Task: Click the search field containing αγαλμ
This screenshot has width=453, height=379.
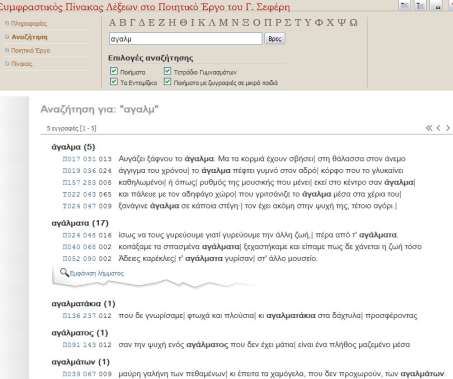Action: tap(186, 39)
